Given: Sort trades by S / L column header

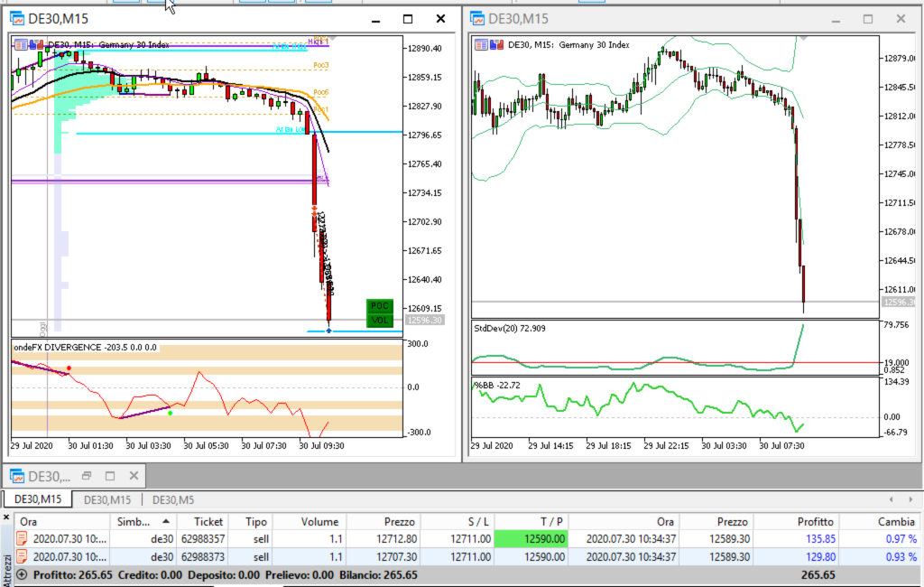Looking at the screenshot, I should tap(457, 521).
